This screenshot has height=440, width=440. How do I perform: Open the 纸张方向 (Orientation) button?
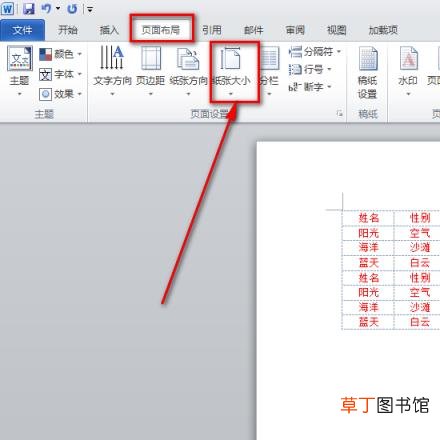pyautogui.click(x=188, y=71)
